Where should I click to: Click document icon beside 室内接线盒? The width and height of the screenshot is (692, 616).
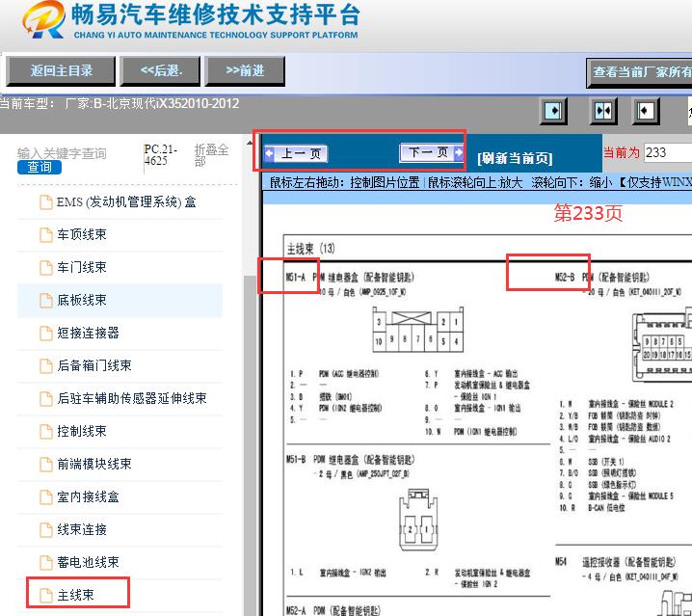(46, 497)
